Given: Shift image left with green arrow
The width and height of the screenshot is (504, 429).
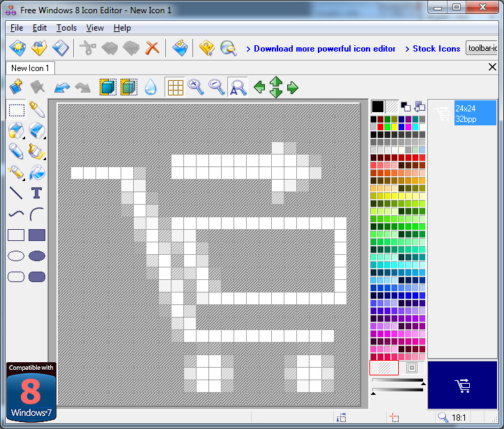Looking at the screenshot, I should point(259,87).
